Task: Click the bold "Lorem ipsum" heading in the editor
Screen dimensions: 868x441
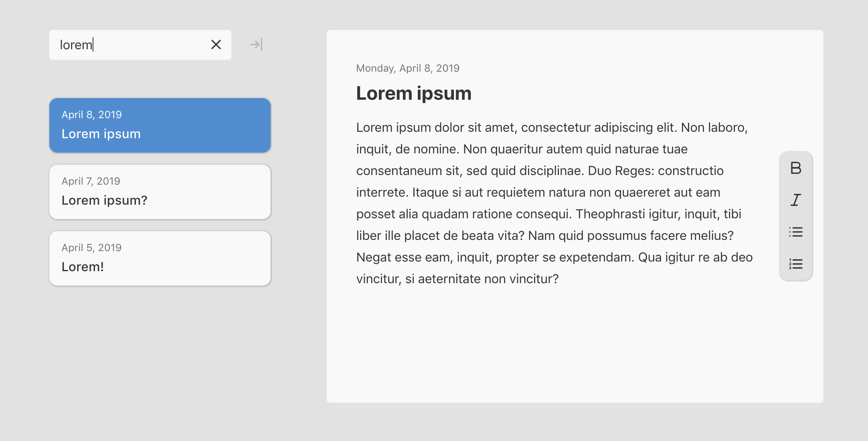Action: point(413,93)
